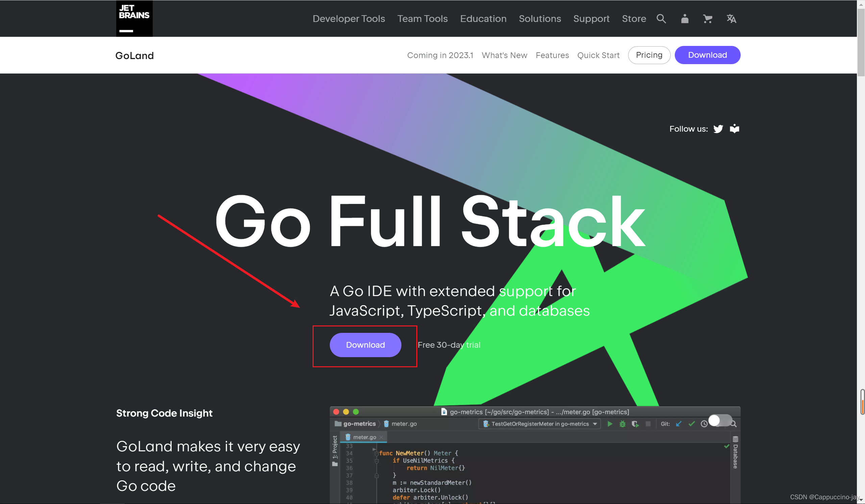Open the GoLand blog icon beside Twitter
The height and width of the screenshot is (504, 865).
pos(734,129)
